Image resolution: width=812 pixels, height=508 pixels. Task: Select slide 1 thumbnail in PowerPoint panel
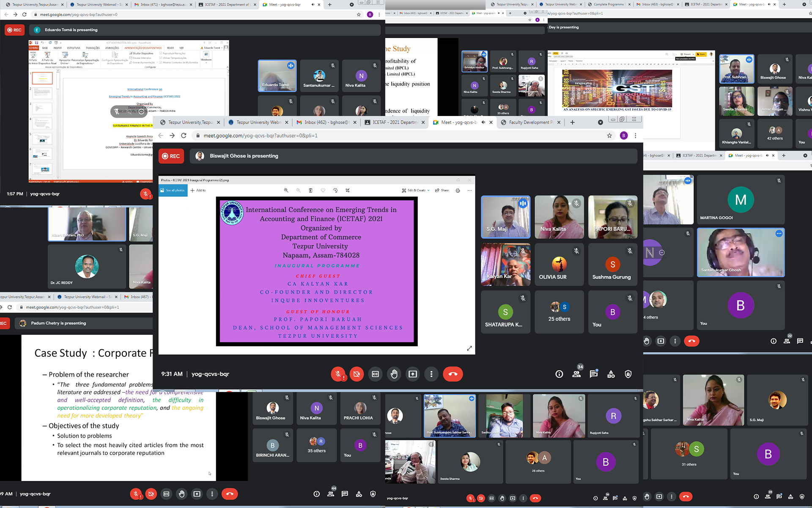pos(42,78)
